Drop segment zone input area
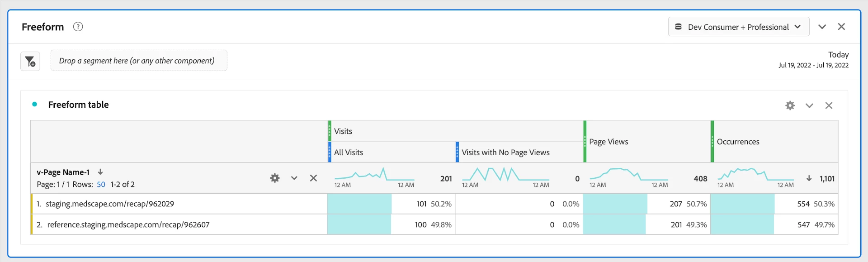Viewport: 868px width, 262px height. 139,61
